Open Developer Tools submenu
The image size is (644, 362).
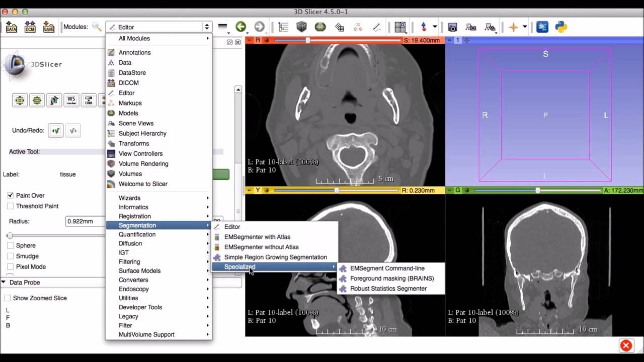[x=159, y=307]
